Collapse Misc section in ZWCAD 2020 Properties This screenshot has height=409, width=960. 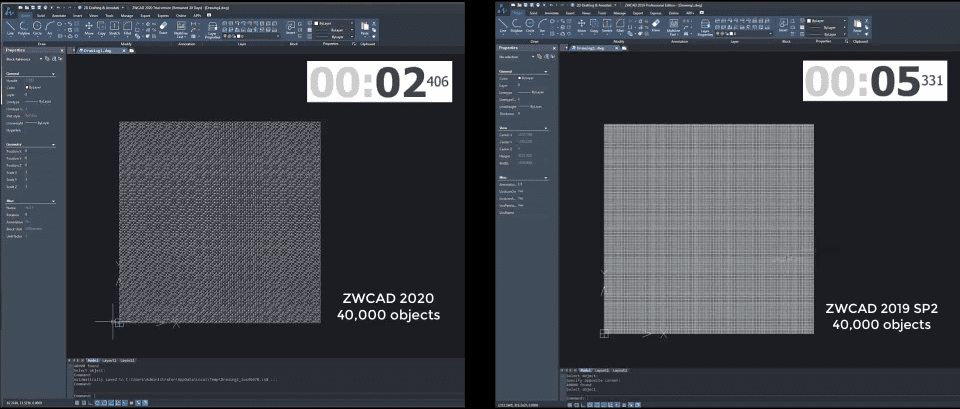click(x=54, y=200)
